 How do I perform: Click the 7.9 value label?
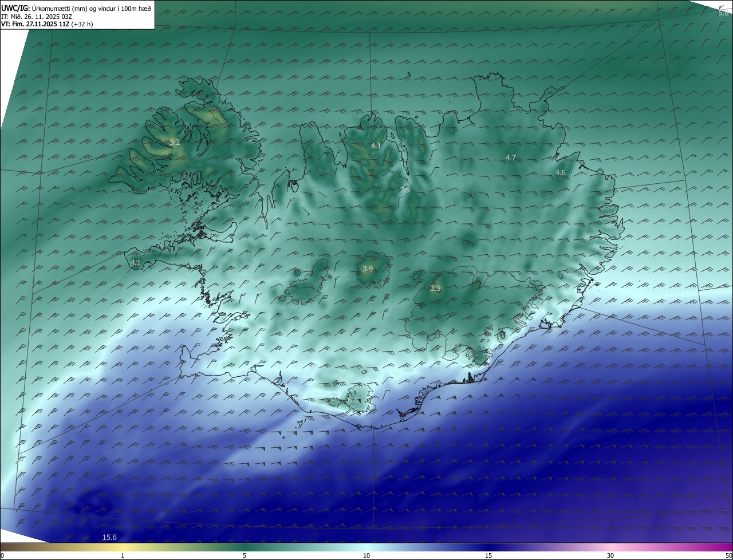pyautogui.click(x=405, y=190)
